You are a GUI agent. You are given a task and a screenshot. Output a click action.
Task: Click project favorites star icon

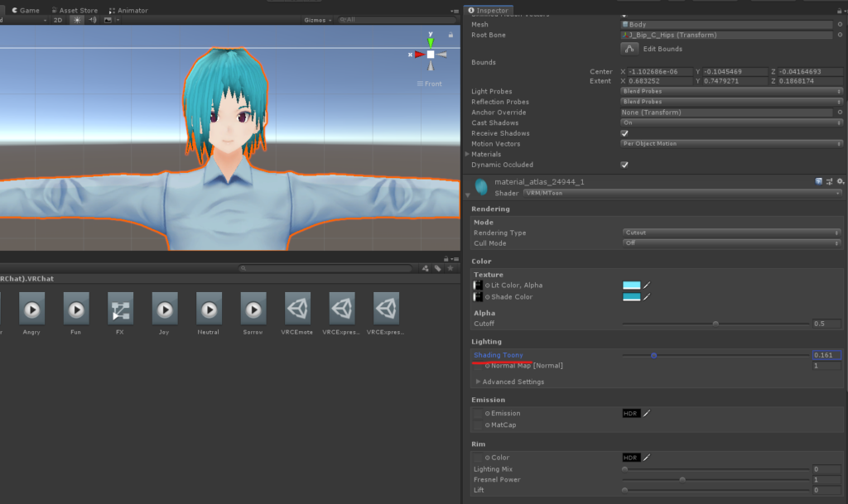tap(450, 268)
